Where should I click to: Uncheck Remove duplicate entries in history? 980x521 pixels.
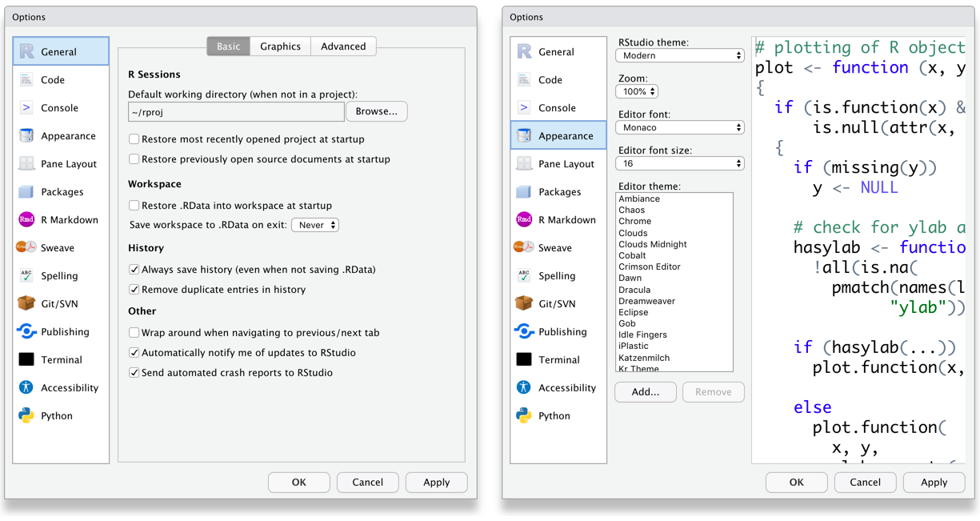(x=134, y=290)
